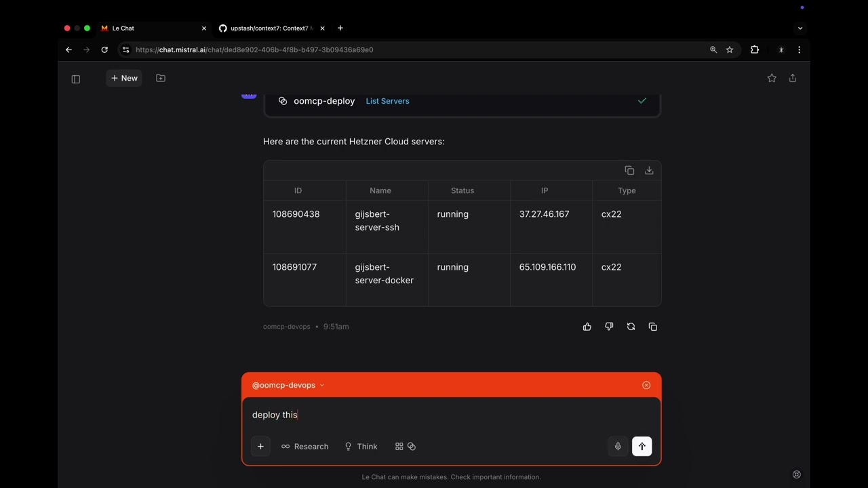Focus the message input containing 'deploy this'
Screen dimensions: 868x488
451,415
